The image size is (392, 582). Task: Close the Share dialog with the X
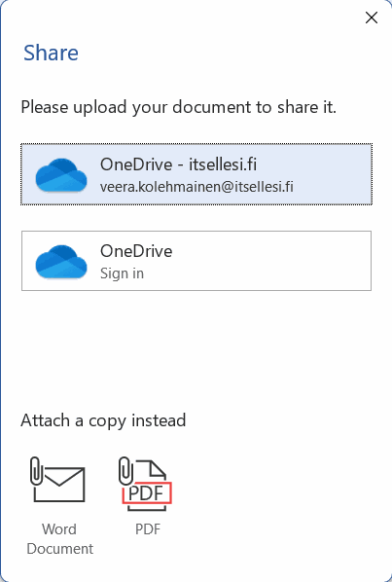coord(372,18)
